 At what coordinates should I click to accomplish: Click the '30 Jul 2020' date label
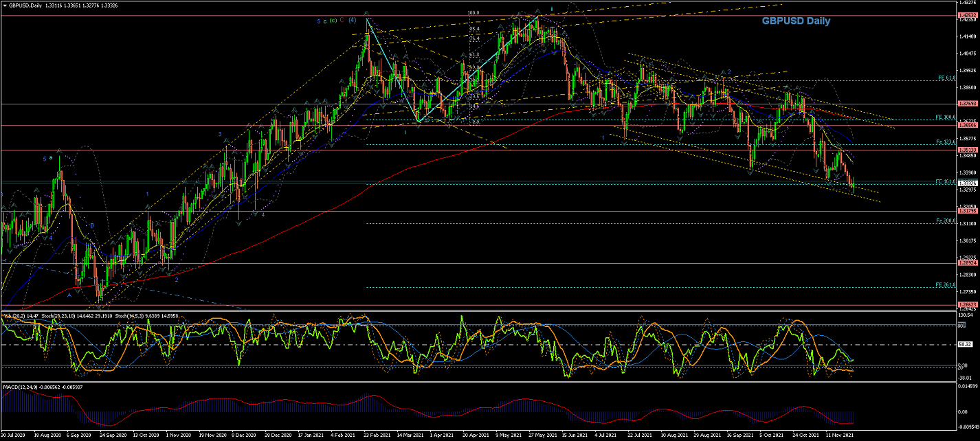pyautogui.click(x=12, y=436)
